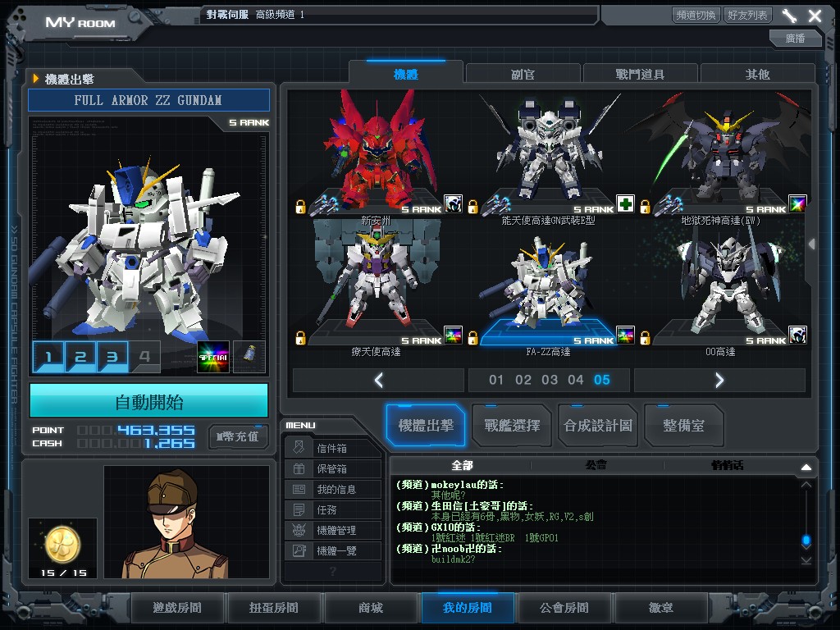The height and width of the screenshot is (630, 840).
Task: Toggle lock icon beside 療天使高達
Action: click(x=300, y=337)
